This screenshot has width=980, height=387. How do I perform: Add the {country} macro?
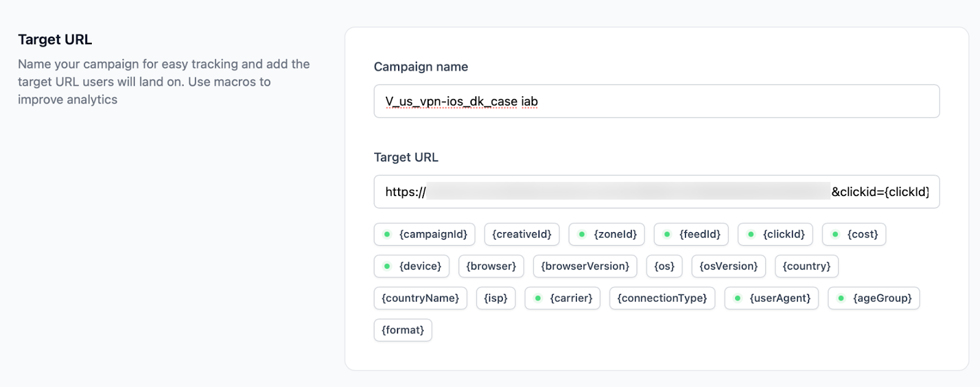pos(806,266)
